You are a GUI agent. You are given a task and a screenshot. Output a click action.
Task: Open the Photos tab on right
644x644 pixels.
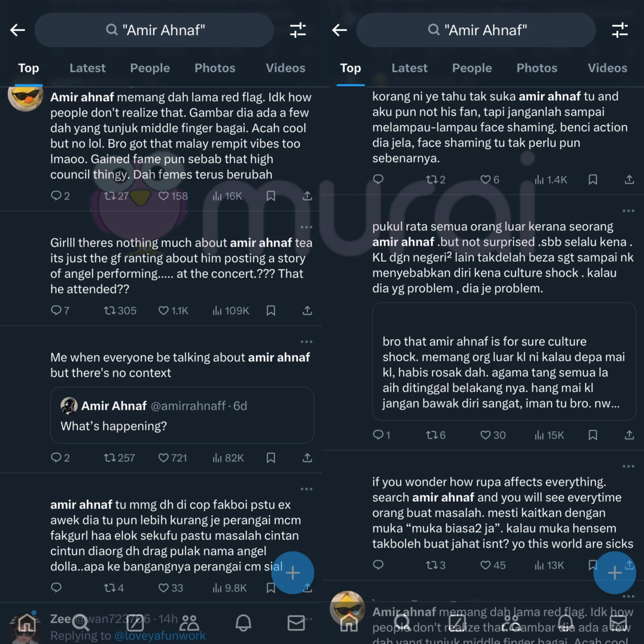[x=537, y=68]
